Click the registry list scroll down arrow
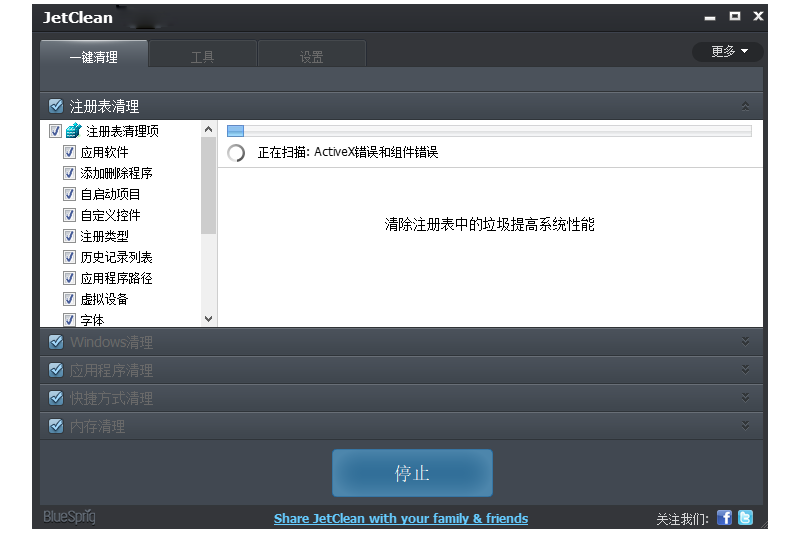Screen dimensions: 800x533 (x=208, y=319)
